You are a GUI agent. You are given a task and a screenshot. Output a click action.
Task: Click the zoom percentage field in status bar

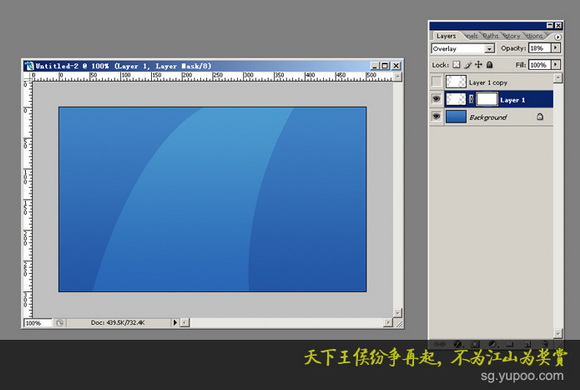click(38, 323)
